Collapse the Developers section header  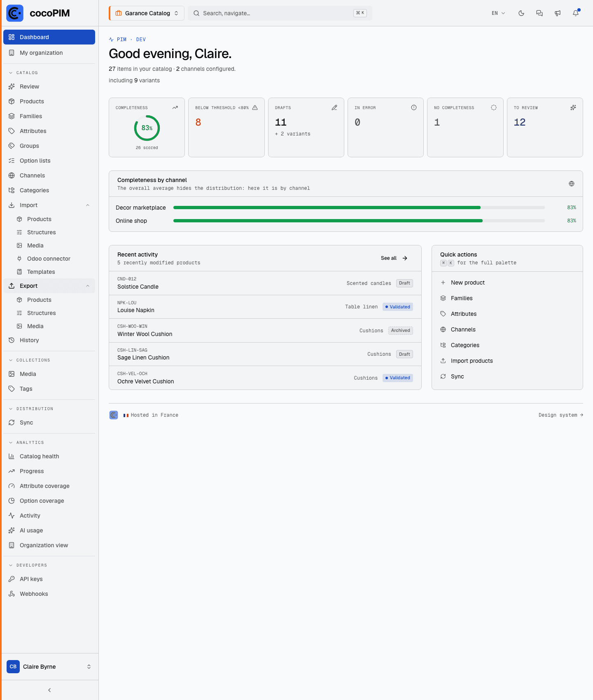point(32,565)
